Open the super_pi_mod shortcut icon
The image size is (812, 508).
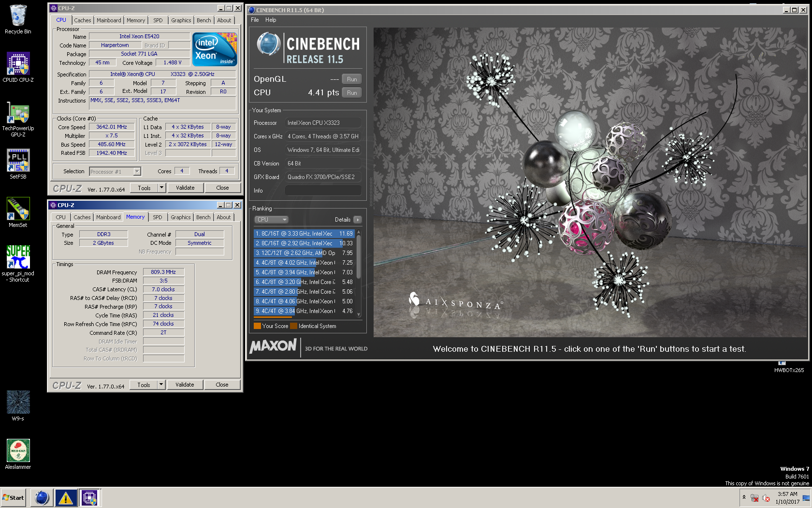[x=18, y=264]
